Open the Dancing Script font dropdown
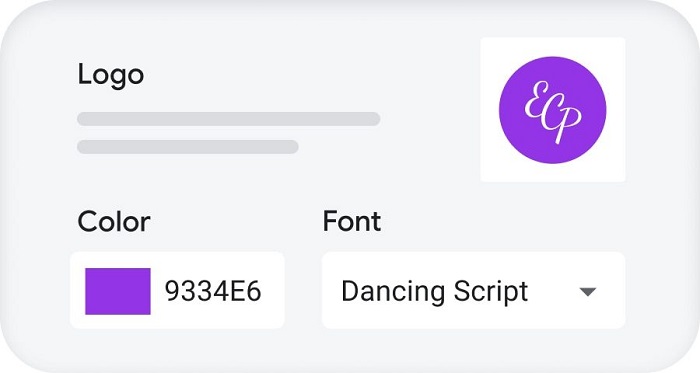 point(474,290)
